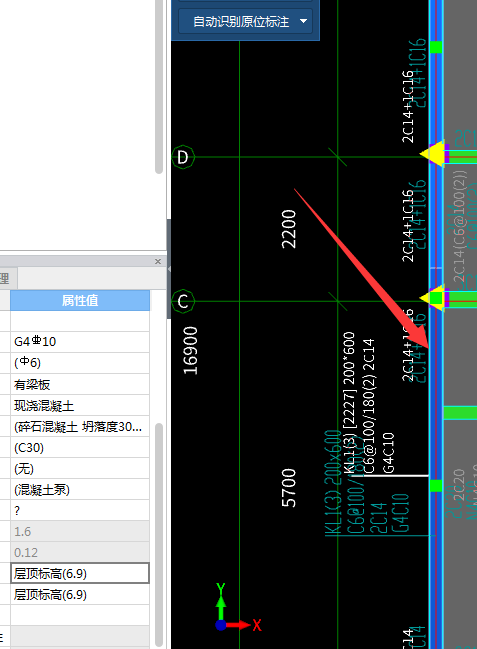The image size is (477, 649).
Task: Click 2C14+1C16 label between axes D and C
Action: tap(408, 226)
